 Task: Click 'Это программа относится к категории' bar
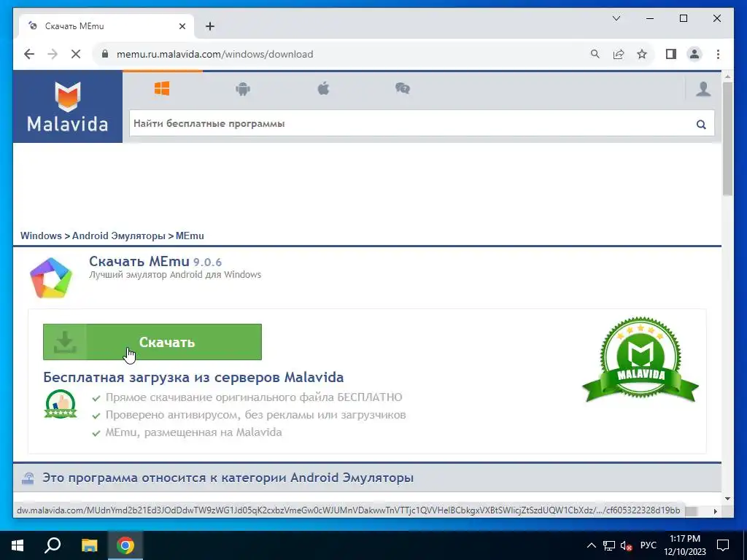368,478
